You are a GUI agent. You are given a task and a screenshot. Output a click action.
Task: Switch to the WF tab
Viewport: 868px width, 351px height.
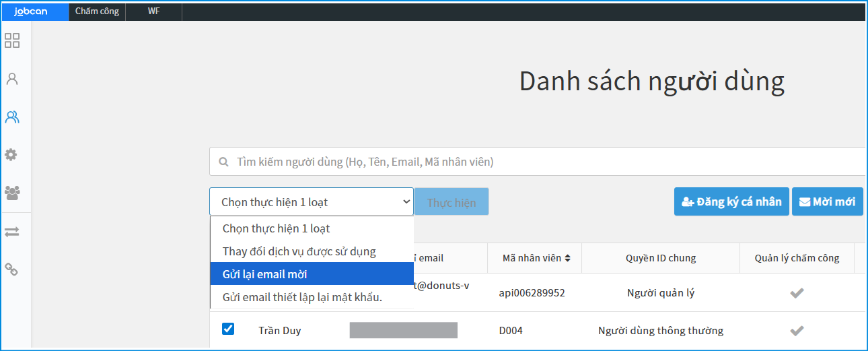[153, 11]
